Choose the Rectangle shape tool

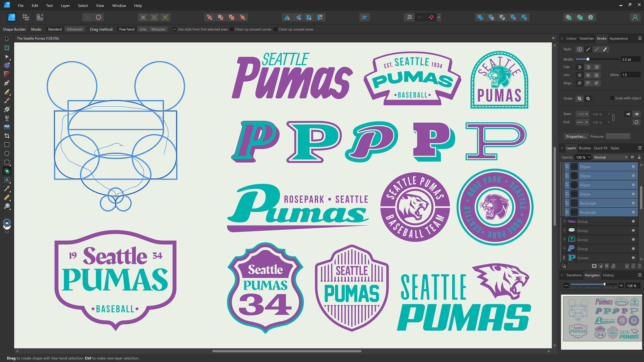(x=7, y=145)
